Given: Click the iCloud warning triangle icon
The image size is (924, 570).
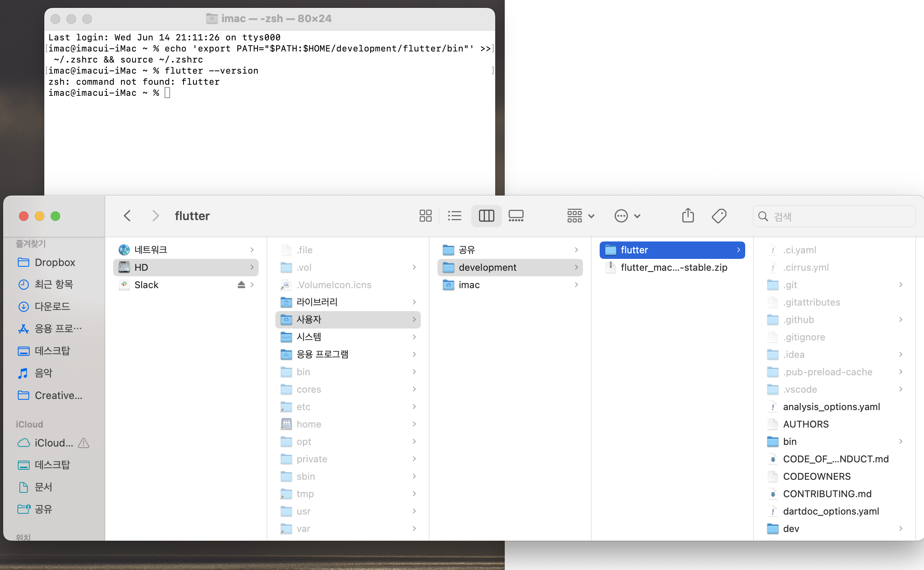Looking at the screenshot, I should pos(83,443).
